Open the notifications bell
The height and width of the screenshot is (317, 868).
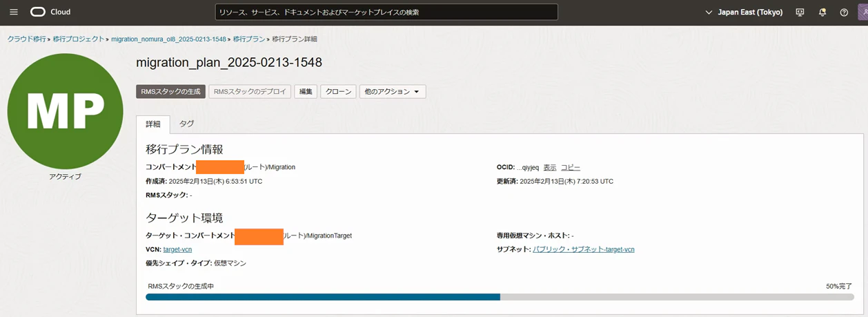coord(822,12)
